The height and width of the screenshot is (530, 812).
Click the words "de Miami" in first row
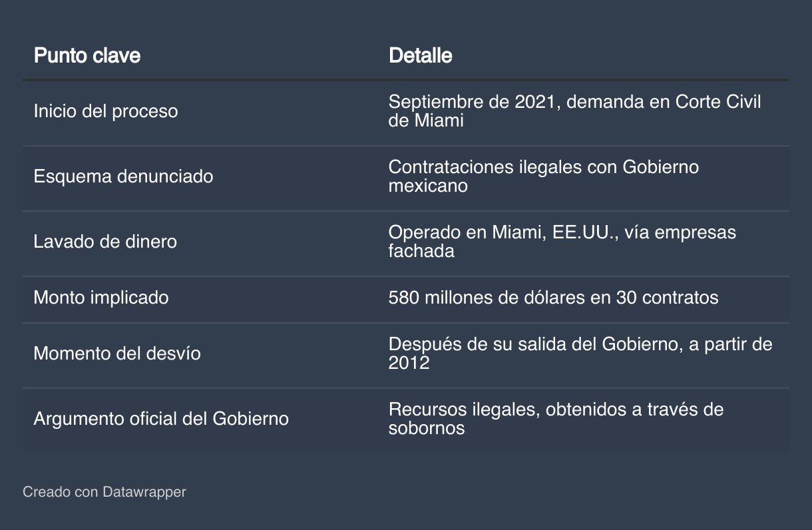click(426, 121)
